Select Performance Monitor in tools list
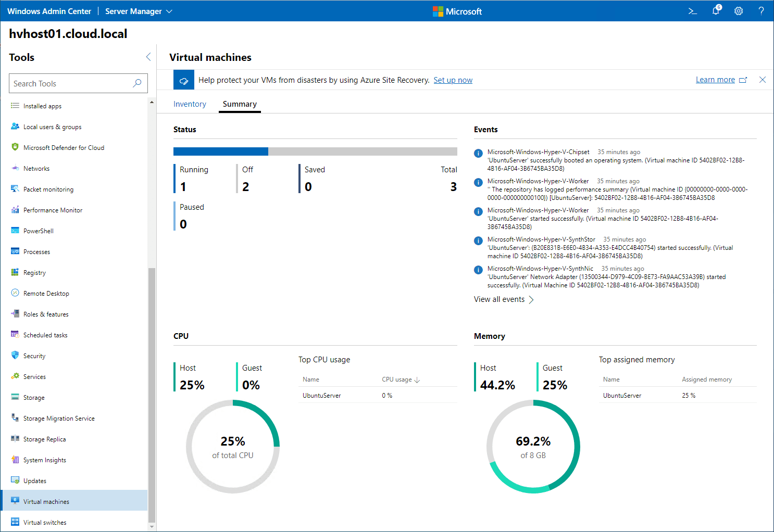774x532 pixels. click(x=74, y=210)
